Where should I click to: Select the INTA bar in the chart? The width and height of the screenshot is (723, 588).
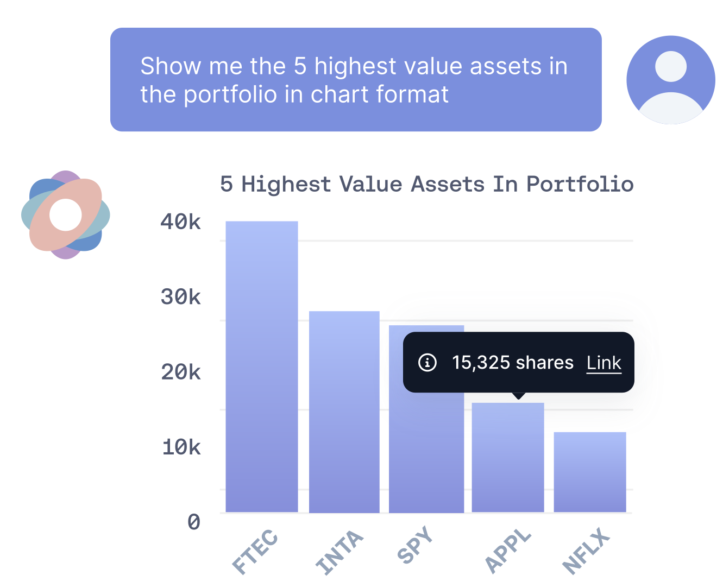[344, 412]
